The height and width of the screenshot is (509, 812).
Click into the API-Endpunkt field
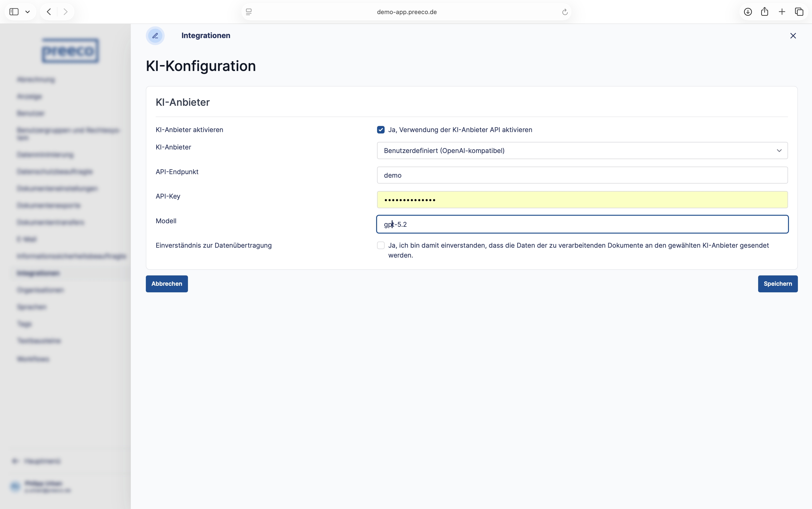coord(582,175)
